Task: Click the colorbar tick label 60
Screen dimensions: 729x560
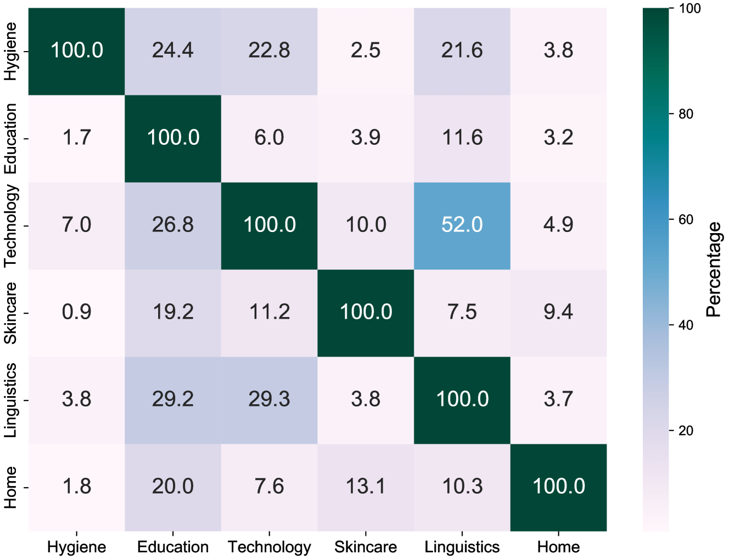Action: coord(686,220)
